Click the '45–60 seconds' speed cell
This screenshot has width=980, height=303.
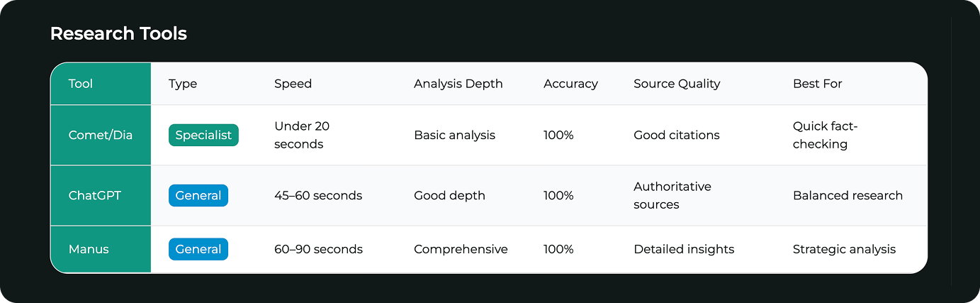pos(318,195)
